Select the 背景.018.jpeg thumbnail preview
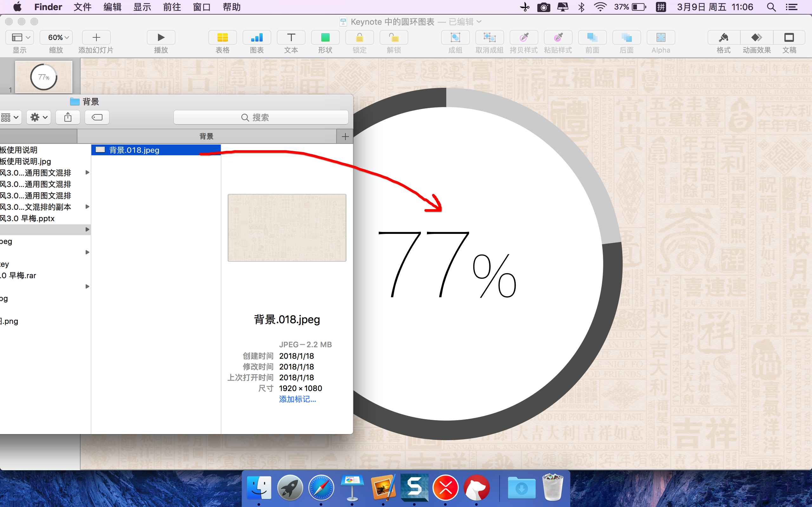The height and width of the screenshot is (507, 812). tap(287, 228)
